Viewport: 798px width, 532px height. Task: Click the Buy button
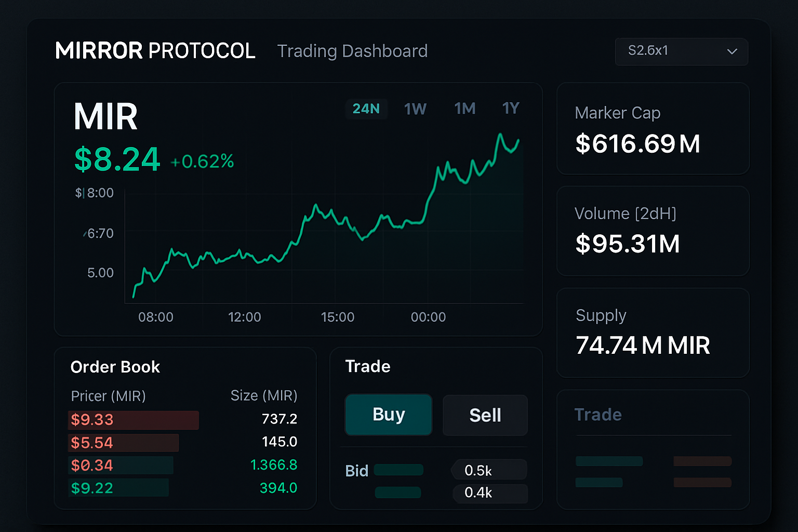(x=388, y=415)
